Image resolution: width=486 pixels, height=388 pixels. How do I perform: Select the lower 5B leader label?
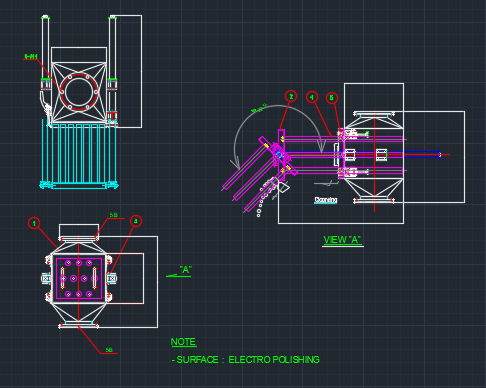pos(109,350)
